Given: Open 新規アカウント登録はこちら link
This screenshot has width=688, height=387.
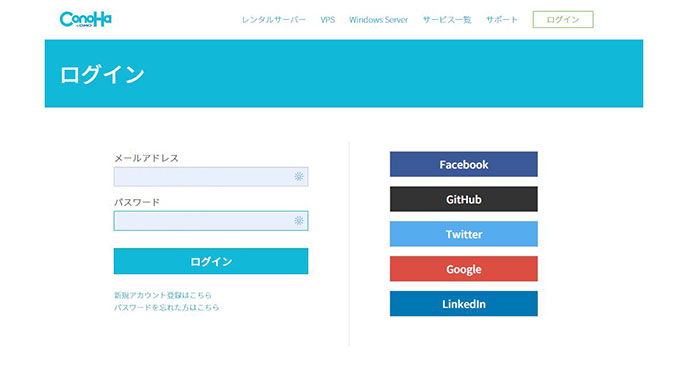Looking at the screenshot, I should 163,295.
